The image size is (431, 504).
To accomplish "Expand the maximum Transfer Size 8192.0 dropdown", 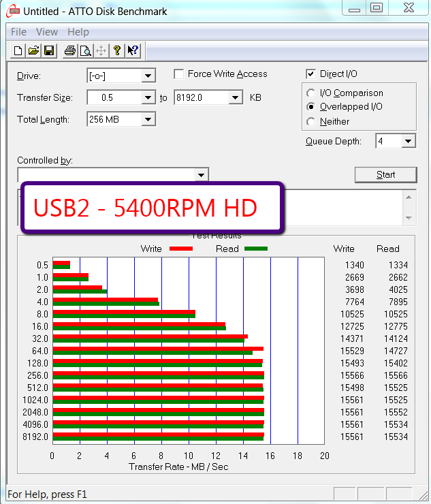I will [x=236, y=97].
